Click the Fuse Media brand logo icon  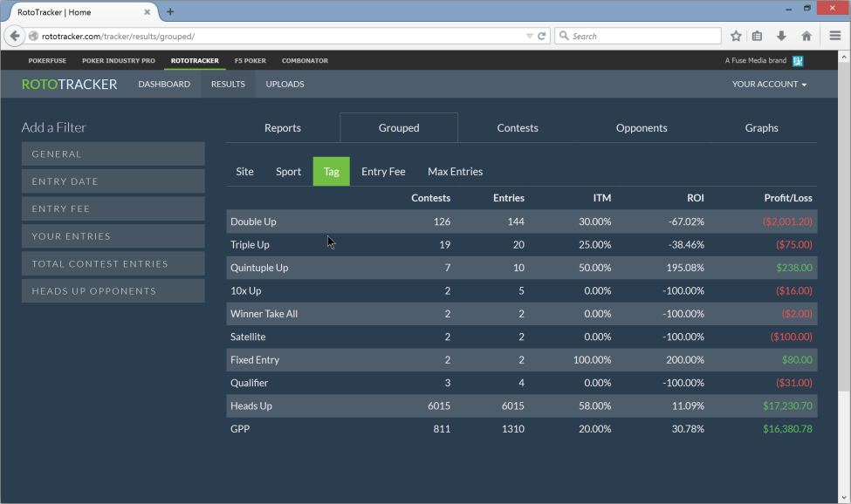(798, 61)
